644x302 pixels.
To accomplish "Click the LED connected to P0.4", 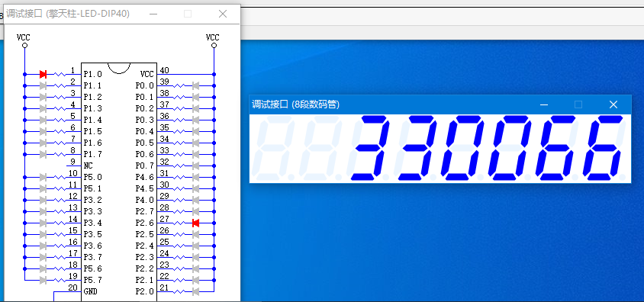I will 195,132.
